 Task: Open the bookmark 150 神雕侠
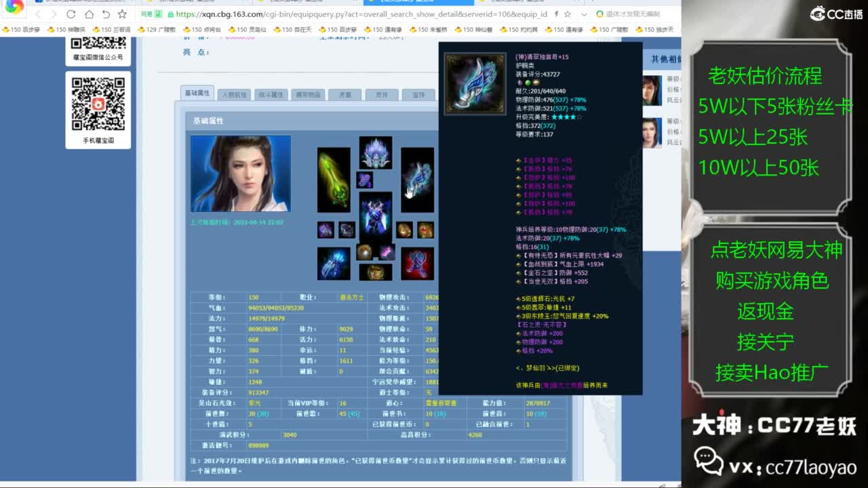[x=67, y=30]
